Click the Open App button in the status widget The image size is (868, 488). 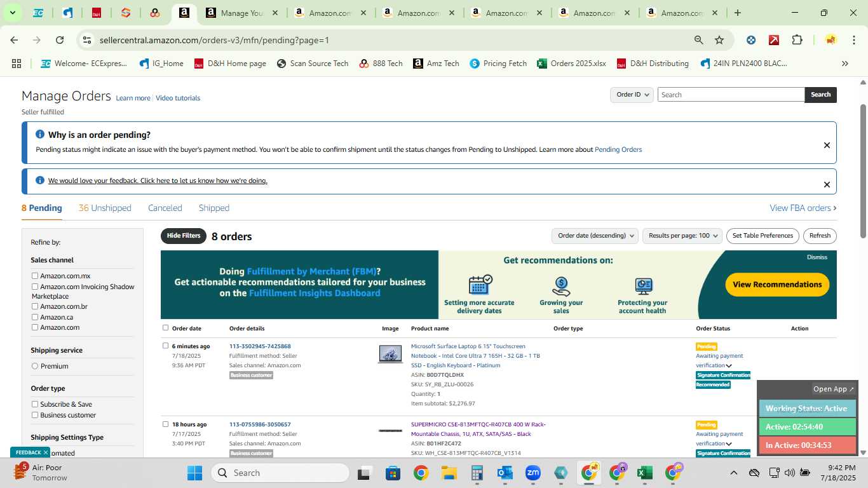(834, 389)
